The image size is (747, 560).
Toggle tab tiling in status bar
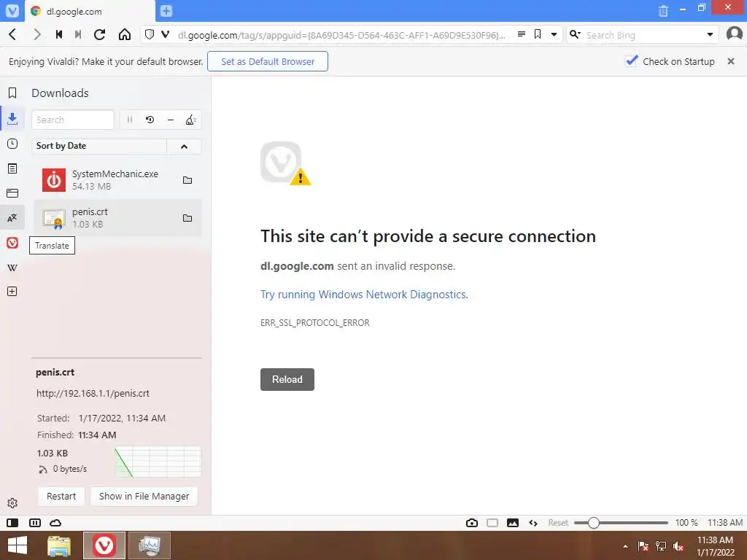coord(35,523)
